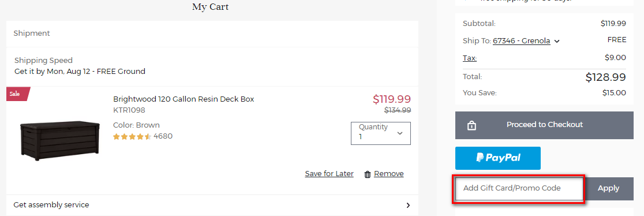Click Proceed to Checkout button

tap(544, 125)
